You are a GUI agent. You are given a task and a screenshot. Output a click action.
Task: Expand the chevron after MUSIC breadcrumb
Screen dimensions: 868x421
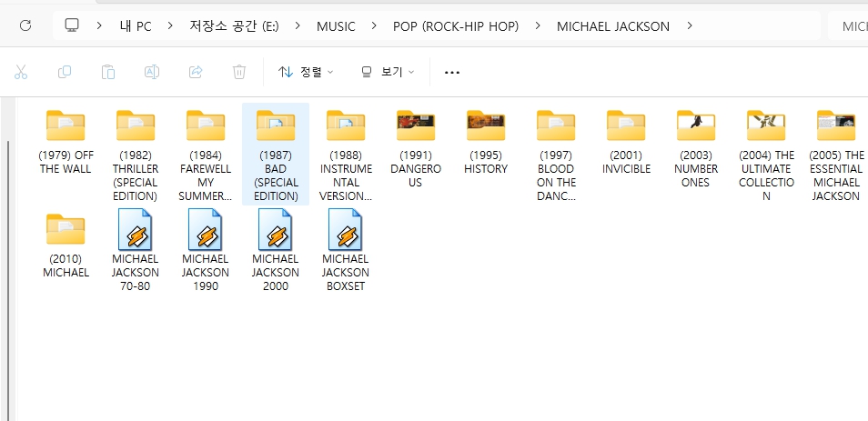pyautogui.click(x=374, y=25)
